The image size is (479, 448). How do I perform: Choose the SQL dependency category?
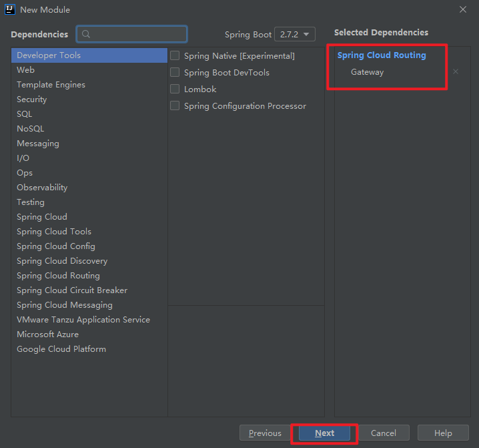tap(25, 114)
